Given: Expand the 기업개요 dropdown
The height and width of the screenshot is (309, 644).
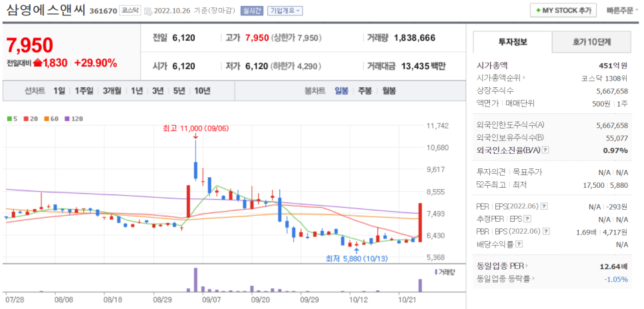Looking at the screenshot, I should [x=285, y=11].
